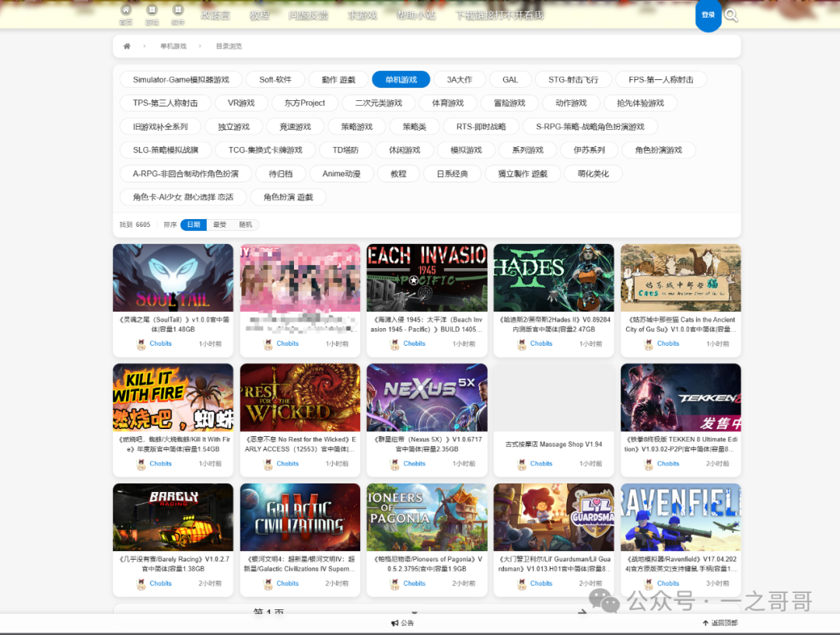Click the uploader avatar on the Nexus 5X card
Viewport: 840px width, 635px height.
tap(395, 464)
